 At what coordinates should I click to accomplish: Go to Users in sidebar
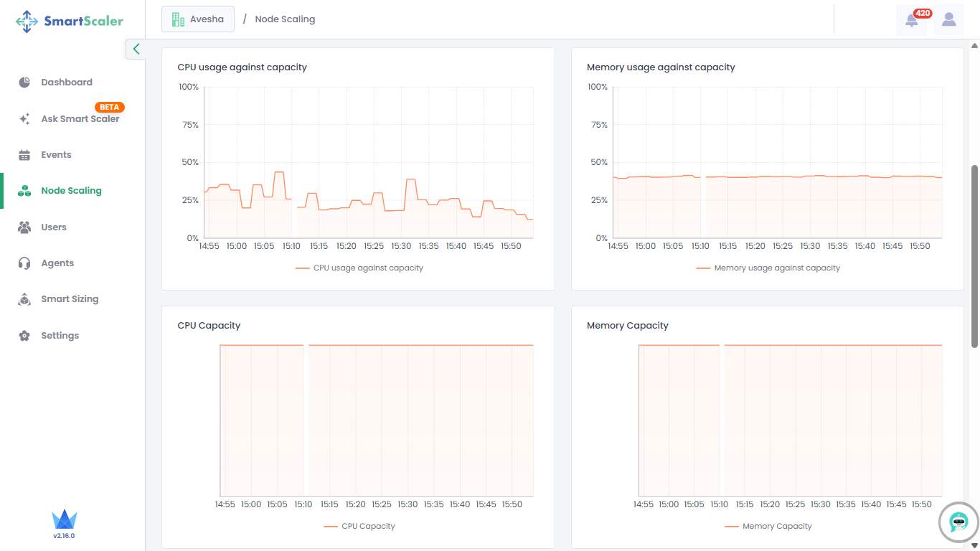(x=54, y=227)
